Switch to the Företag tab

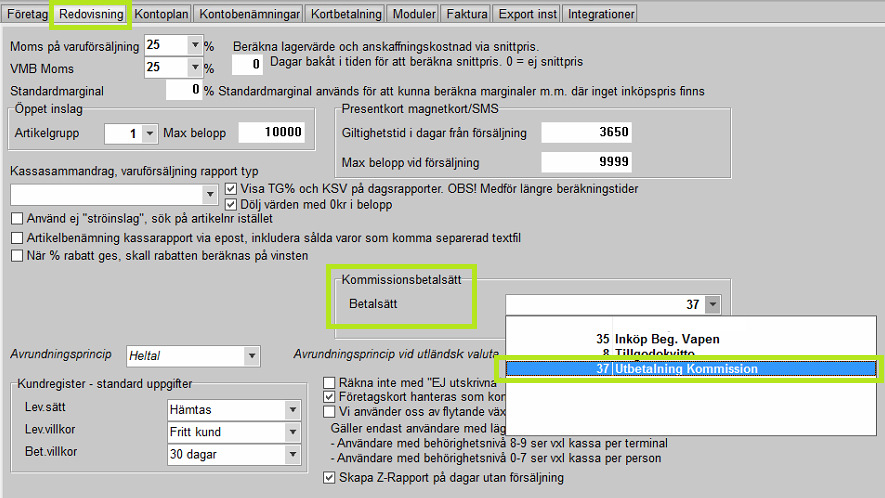click(x=27, y=14)
